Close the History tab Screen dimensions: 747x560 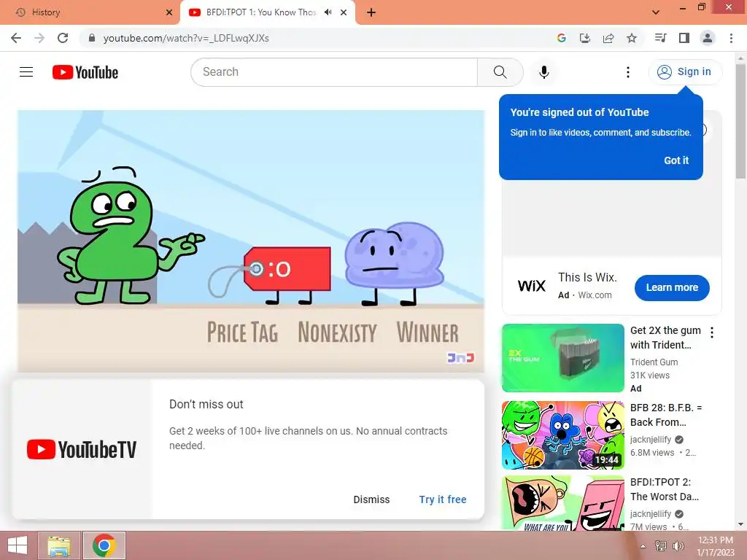pos(169,12)
